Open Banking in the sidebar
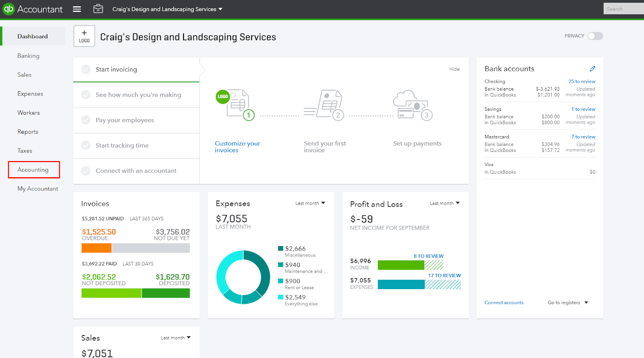 pos(28,56)
